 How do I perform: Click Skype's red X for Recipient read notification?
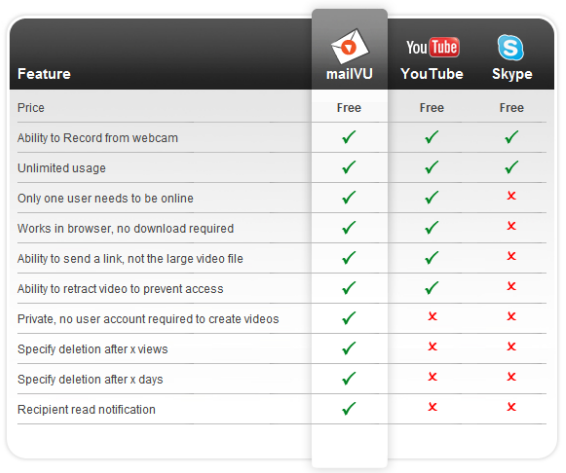click(511, 407)
